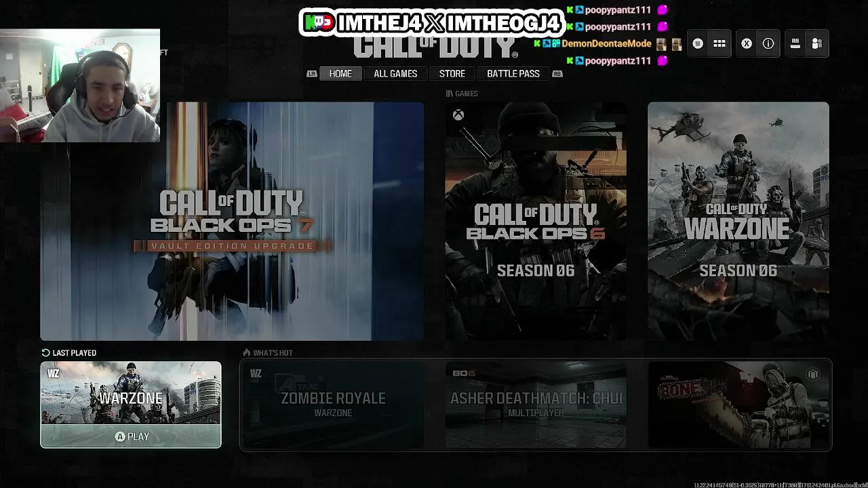This screenshot has width=868, height=488.
Task: Open the info (i) icon
Action: point(768,43)
